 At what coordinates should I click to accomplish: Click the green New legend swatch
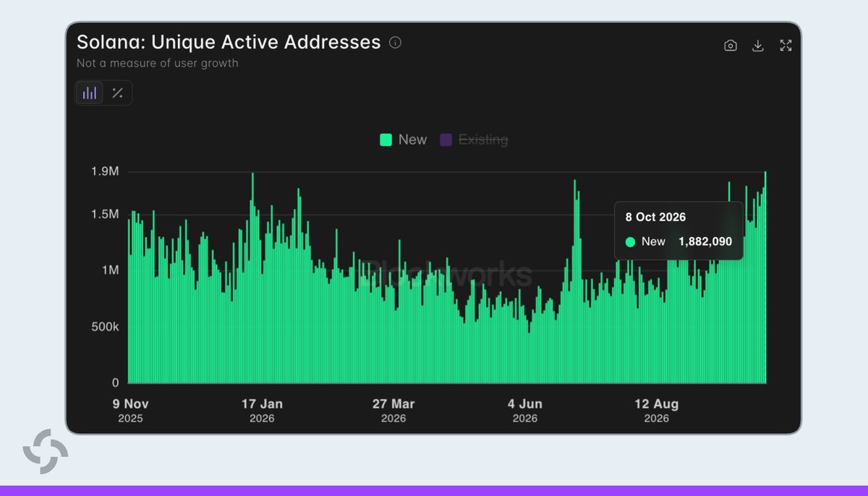(386, 140)
